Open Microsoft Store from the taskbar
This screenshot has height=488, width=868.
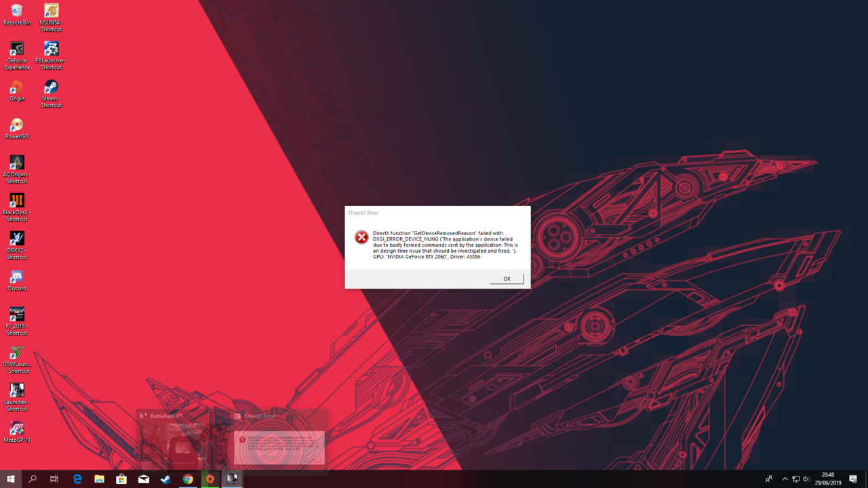click(x=121, y=479)
